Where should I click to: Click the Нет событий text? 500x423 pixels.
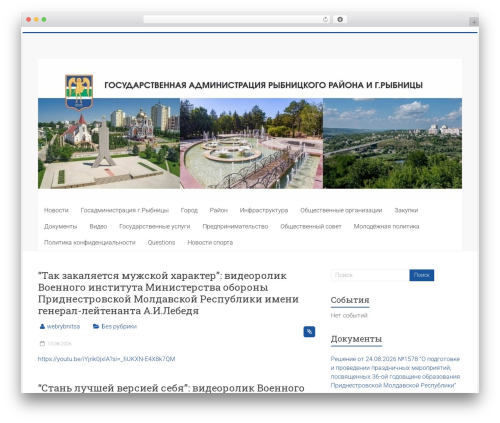click(349, 315)
